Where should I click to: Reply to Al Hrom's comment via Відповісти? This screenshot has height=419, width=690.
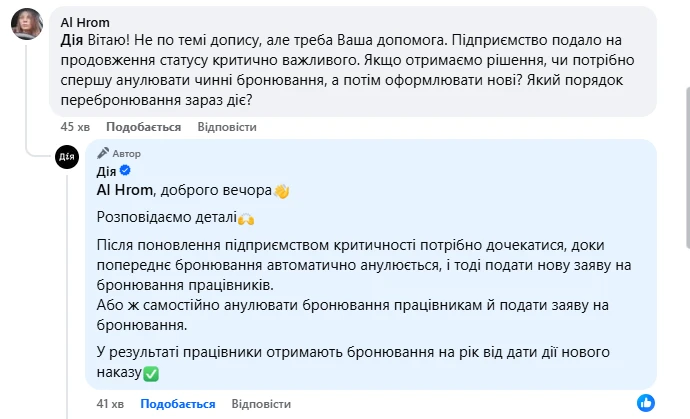click(x=227, y=127)
